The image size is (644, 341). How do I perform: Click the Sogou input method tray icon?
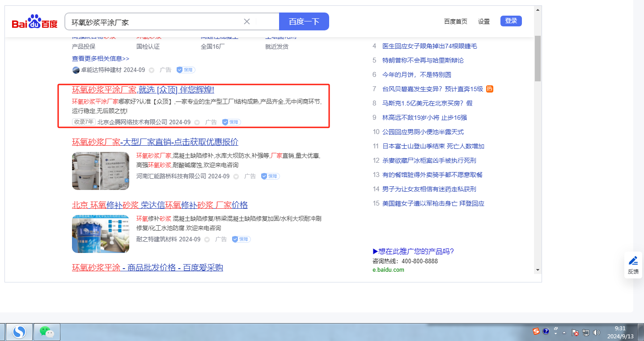(536, 332)
